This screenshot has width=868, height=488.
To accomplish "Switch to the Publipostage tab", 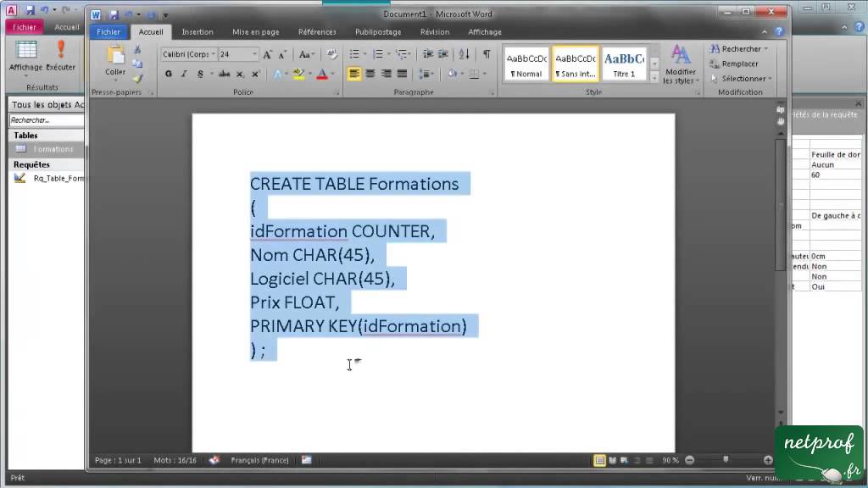I will pyautogui.click(x=378, y=32).
